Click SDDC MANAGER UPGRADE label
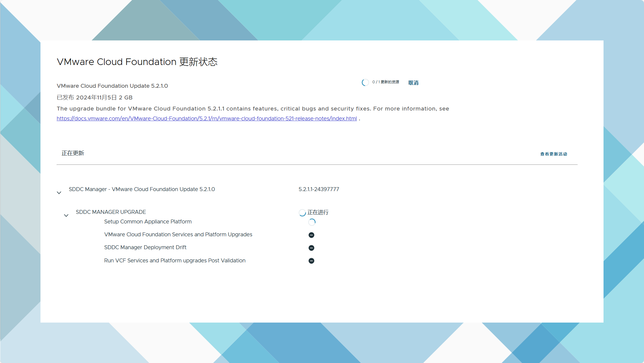 point(111,212)
